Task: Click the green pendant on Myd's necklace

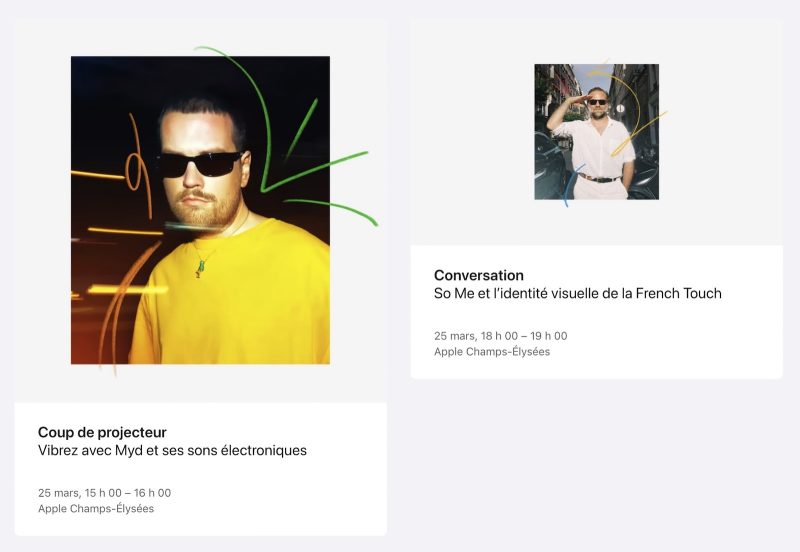Action: point(201,268)
